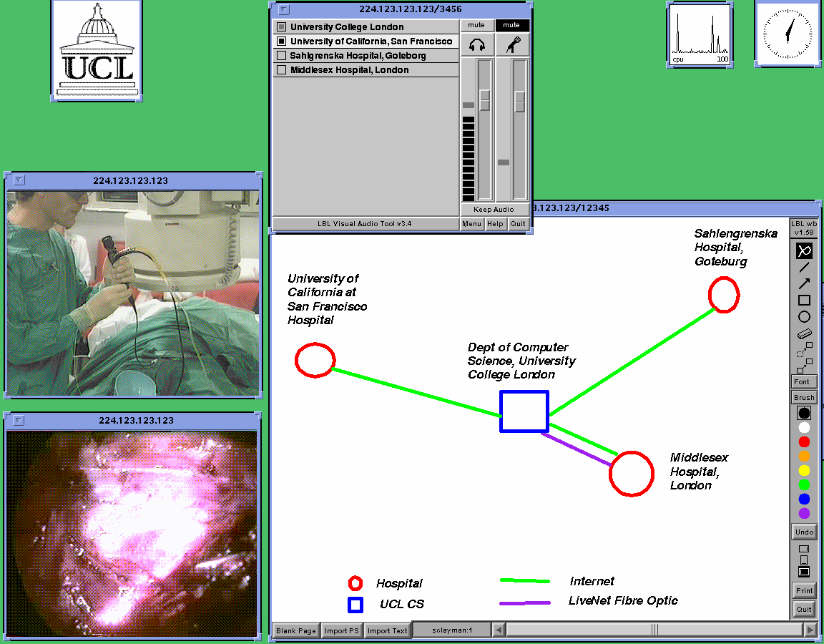Viewport: 824px width, 644px height.
Task: Pick the yellow color swatch
Action: (803, 471)
